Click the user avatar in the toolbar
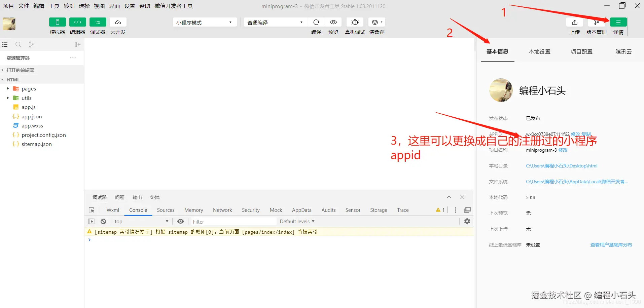 pyautogui.click(x=9, y=24)
